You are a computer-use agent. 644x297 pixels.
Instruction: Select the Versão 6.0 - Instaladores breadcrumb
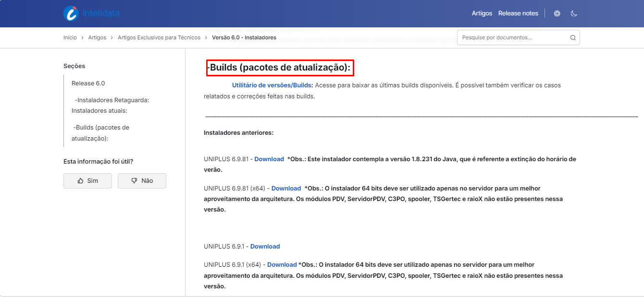point(244,37)
